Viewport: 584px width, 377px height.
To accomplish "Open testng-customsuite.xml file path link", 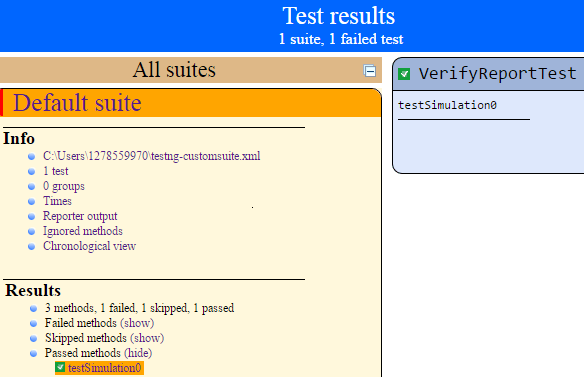I will tap(151, 156).
